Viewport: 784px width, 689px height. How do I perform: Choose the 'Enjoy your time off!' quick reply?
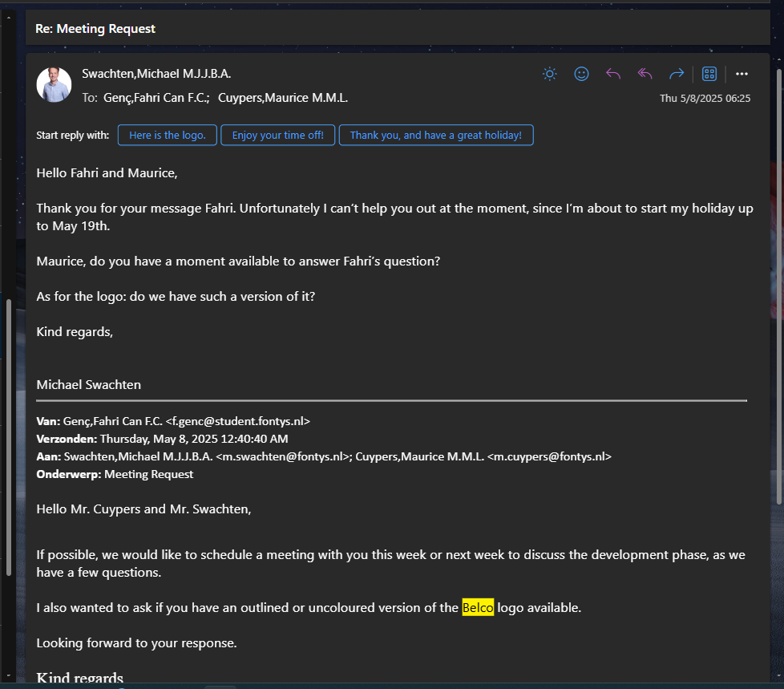pyautogui.click(x=277, y=135)
